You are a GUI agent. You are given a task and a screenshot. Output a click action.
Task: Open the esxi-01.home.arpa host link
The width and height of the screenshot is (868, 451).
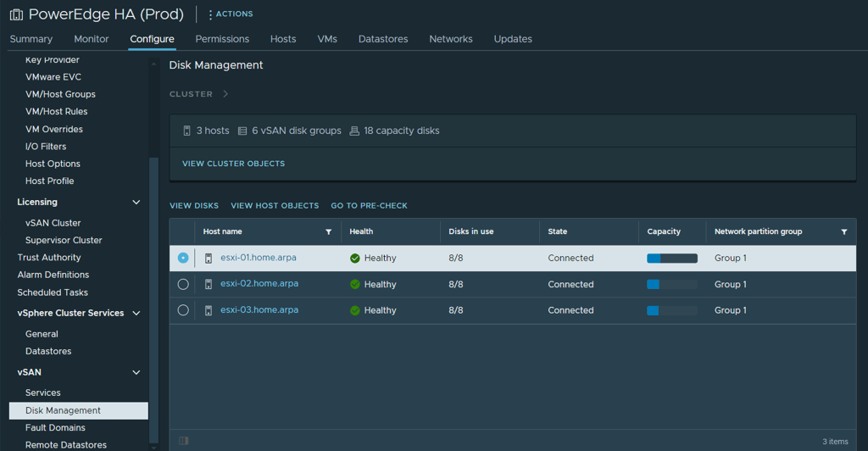tap(259, 258)
